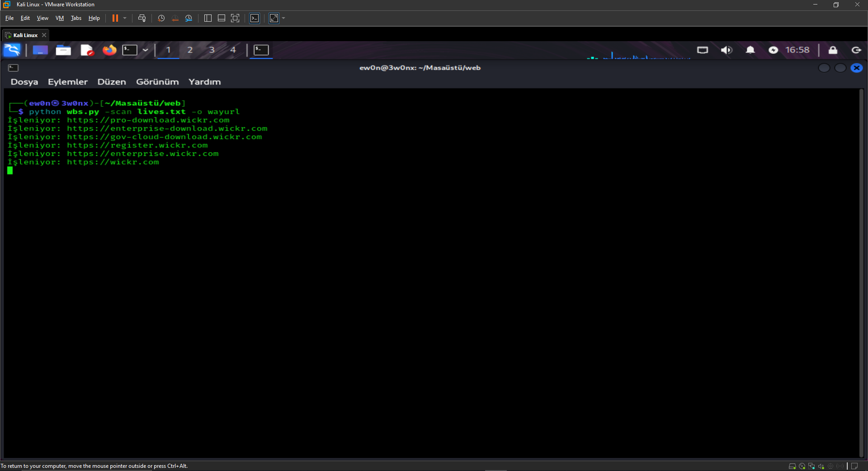Open the terminal Düzen menu
The image size is (868, 471).
coord(112,82)
